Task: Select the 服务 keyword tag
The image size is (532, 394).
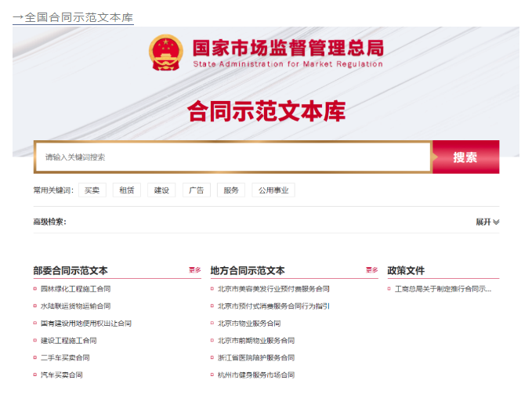Action: click(231, 190)
